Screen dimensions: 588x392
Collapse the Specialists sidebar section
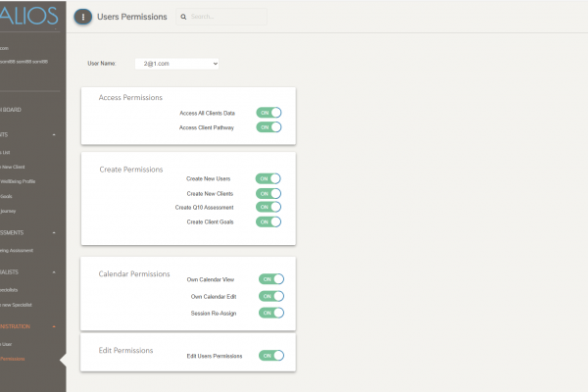pos(54,272)
